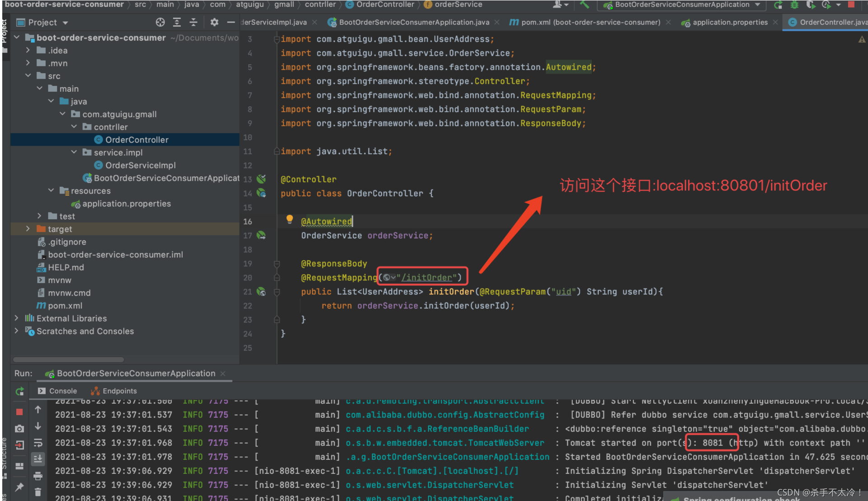The image size is (868, 501).
Task: Click the Build project hammer icon
Action: point(585,5)
